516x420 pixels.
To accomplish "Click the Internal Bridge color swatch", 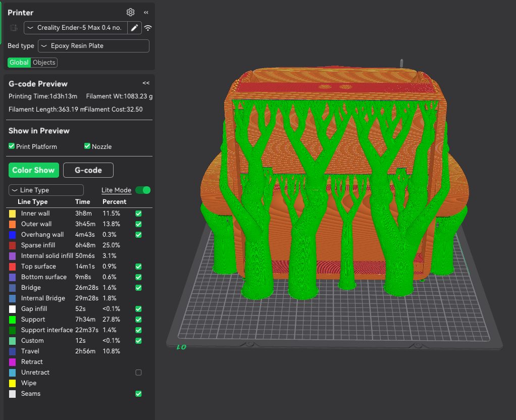I will point(12,298).
